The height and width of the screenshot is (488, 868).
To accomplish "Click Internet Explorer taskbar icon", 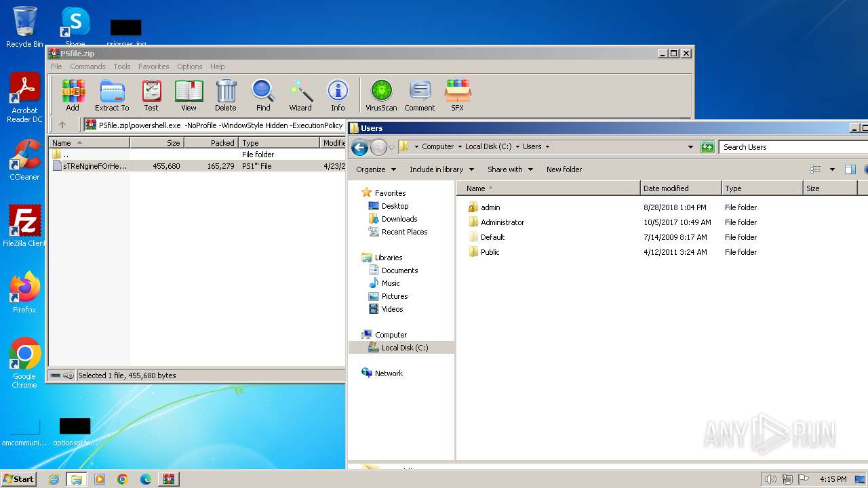I will 54,479.
